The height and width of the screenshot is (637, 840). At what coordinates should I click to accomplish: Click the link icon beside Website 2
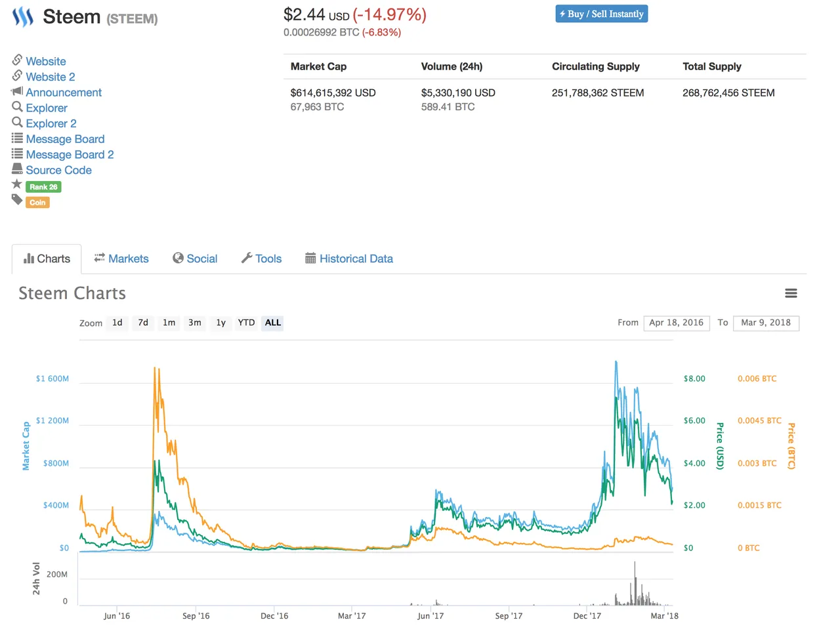[x=18, y=75]
